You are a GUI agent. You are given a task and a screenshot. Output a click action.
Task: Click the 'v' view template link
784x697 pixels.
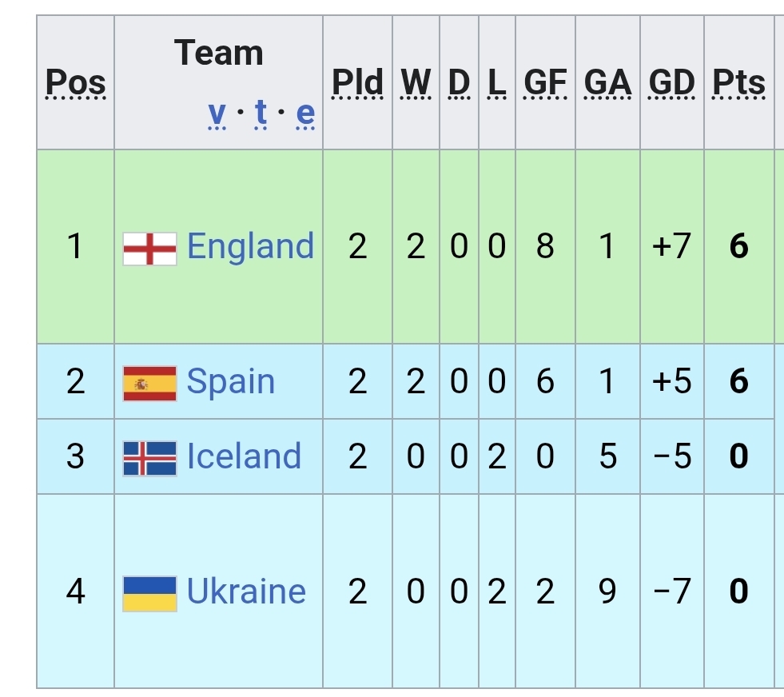(217, 115)
